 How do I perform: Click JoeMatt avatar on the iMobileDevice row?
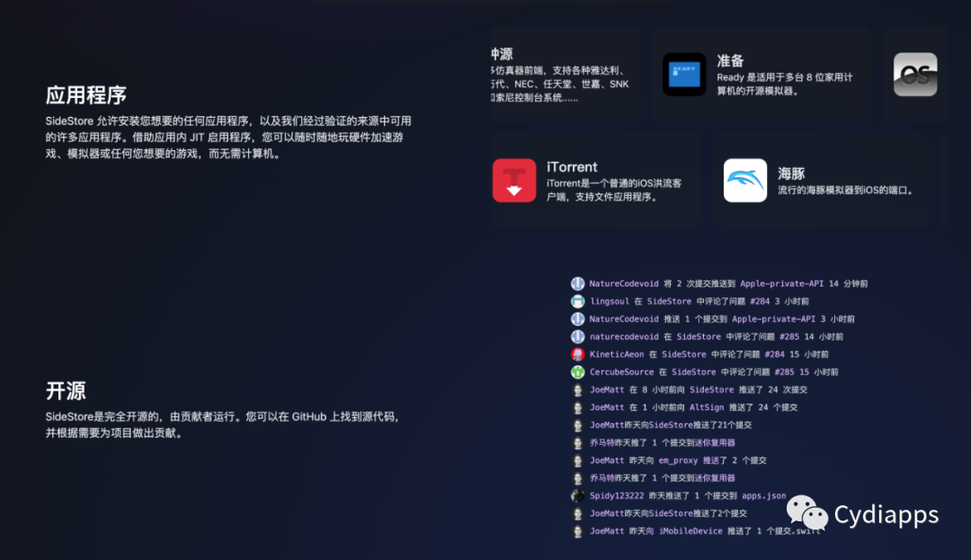tap(578, 531)
